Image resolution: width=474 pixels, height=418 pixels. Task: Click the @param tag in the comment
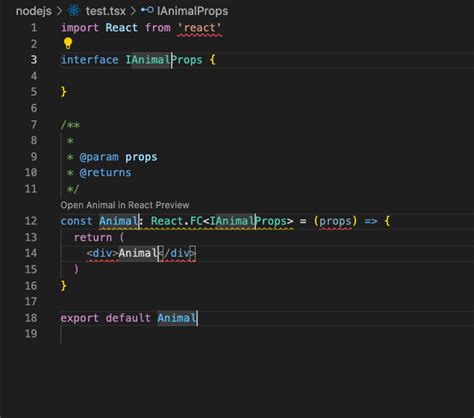99,157
